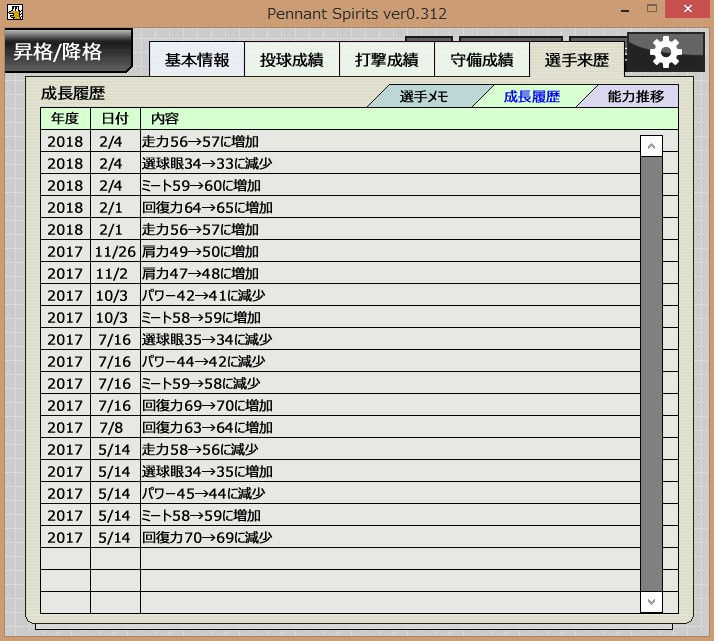
Task: Select row ミート58→59に増加 dated 5/14
Action: coord(340,515)
